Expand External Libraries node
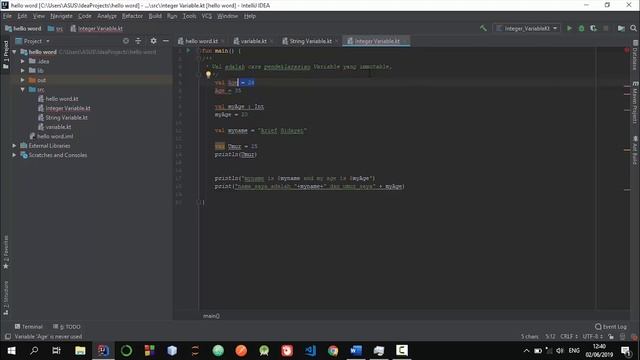 [15, 146]
